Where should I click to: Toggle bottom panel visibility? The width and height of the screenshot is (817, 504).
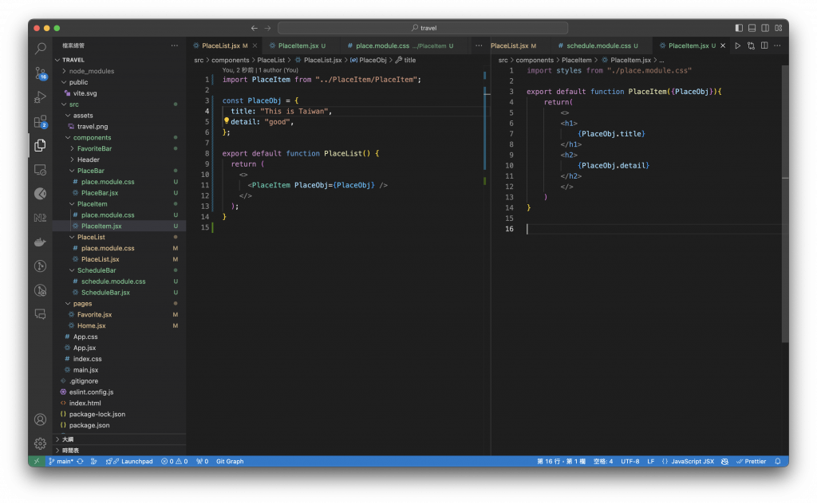tap(752, 28)
